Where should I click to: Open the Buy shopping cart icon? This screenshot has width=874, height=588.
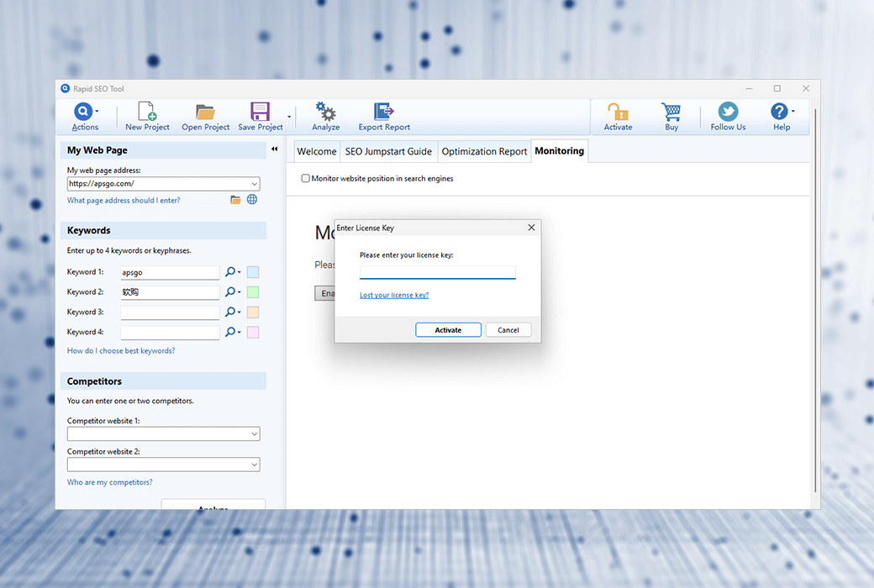click(671, 112)
